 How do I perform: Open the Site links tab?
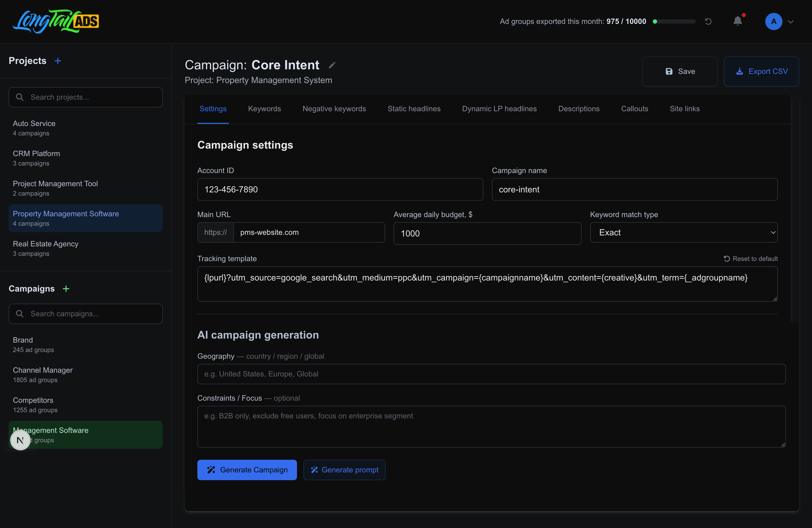[684, 109]
